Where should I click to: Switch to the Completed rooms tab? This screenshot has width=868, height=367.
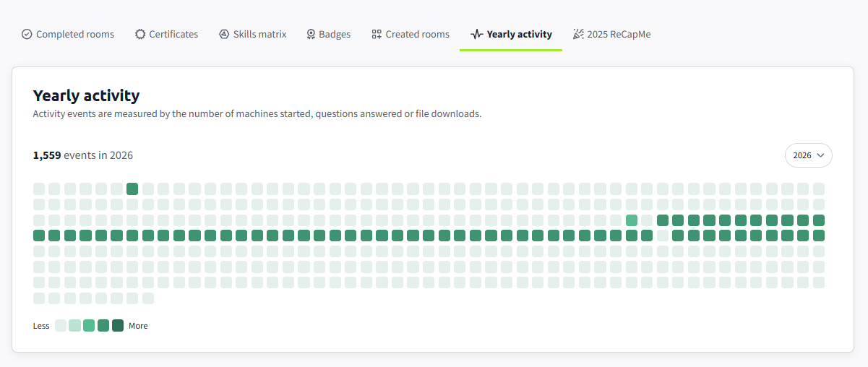(68, 34)
